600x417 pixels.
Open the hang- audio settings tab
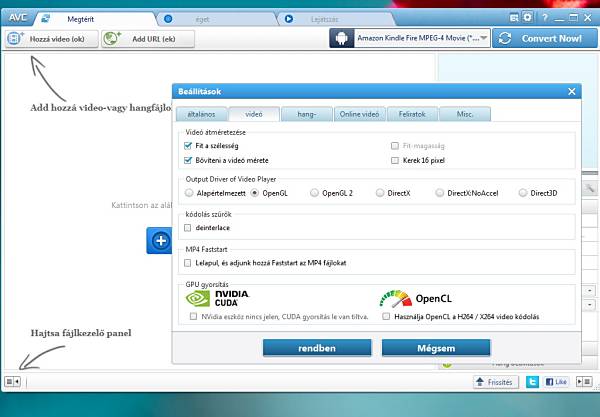pyautogui.click(x=307, y=114)
